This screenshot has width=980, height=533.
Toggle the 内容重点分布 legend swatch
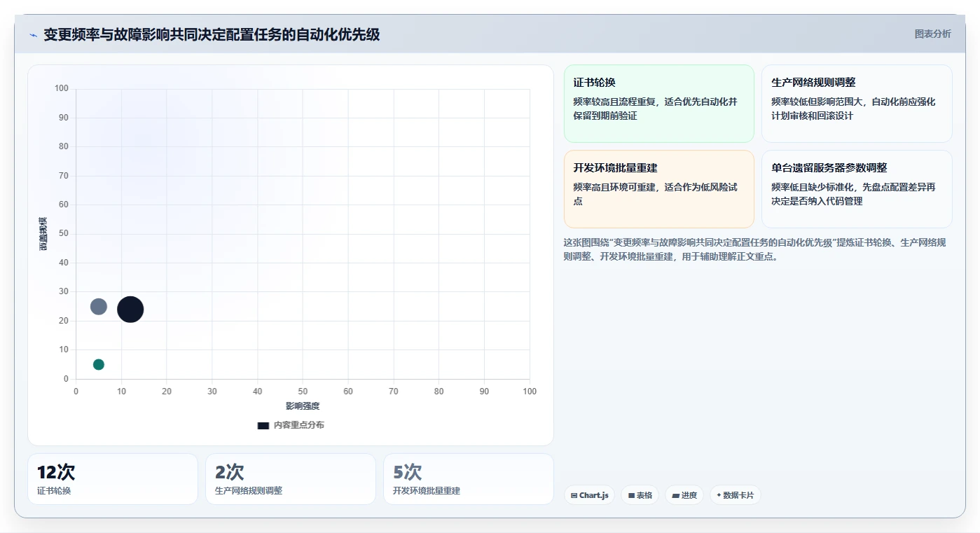263,425
